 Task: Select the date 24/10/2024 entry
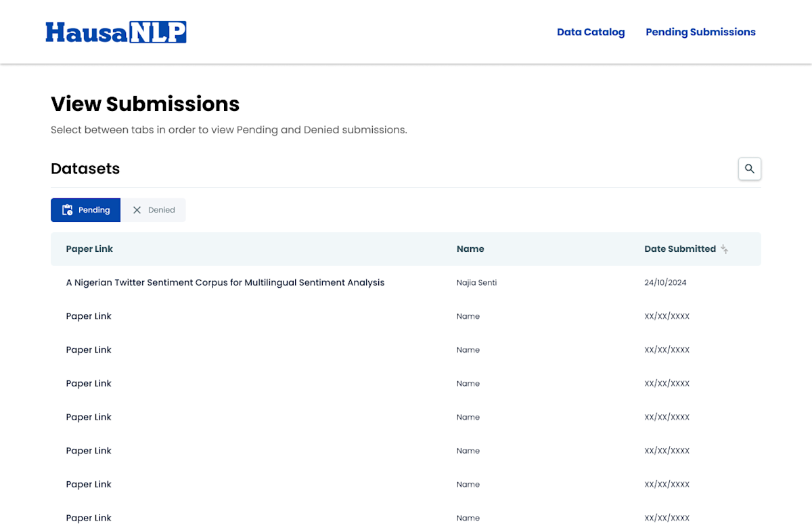[x=665, y=282]
